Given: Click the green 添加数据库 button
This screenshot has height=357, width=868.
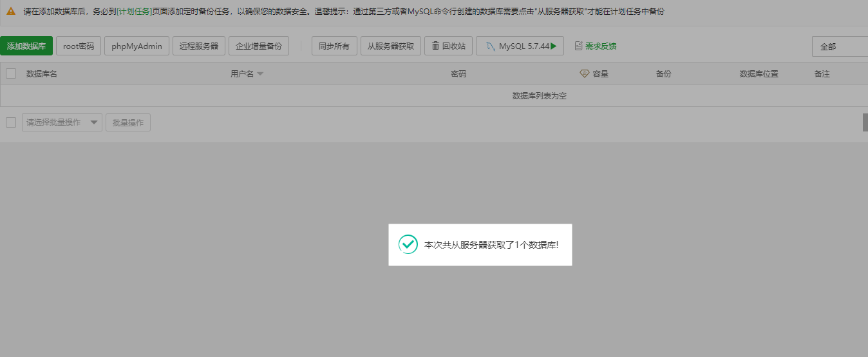Looking at the screenshot, I should click(26, 46).
